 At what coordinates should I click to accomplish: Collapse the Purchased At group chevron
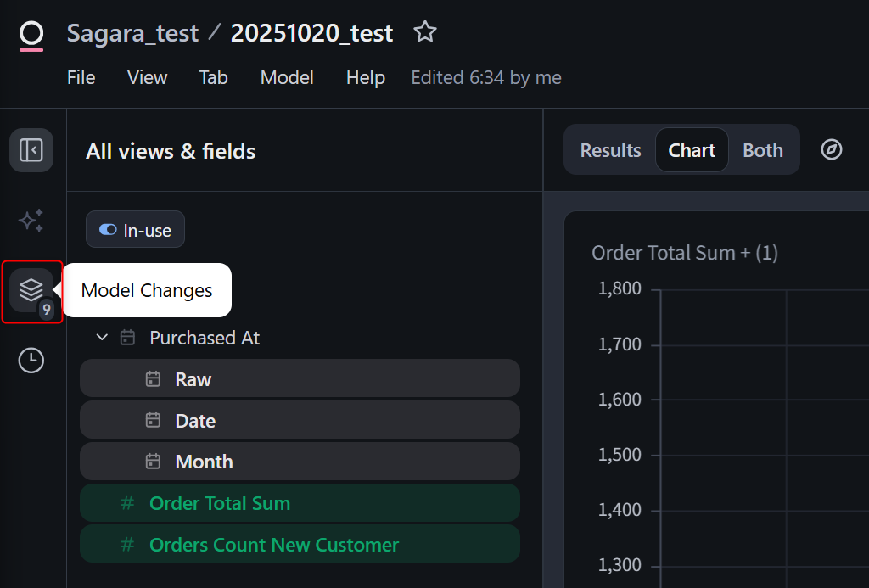click(x=102, y=338)
